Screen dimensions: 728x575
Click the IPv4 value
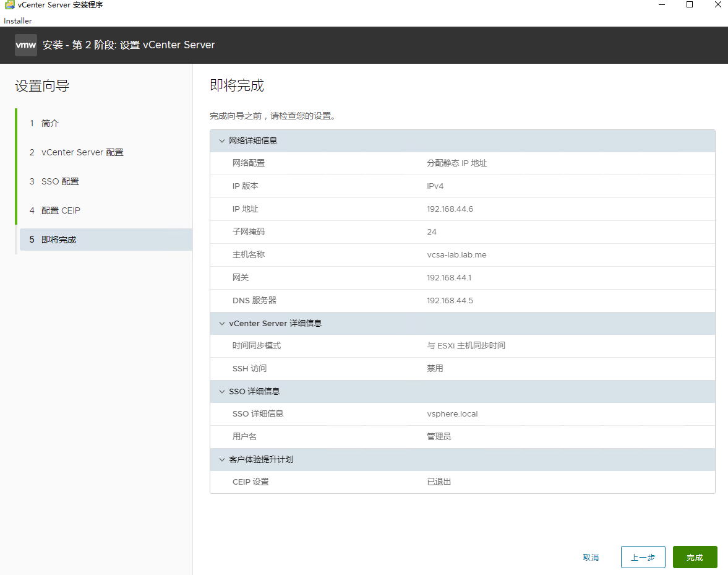click(x=435, y=186)
